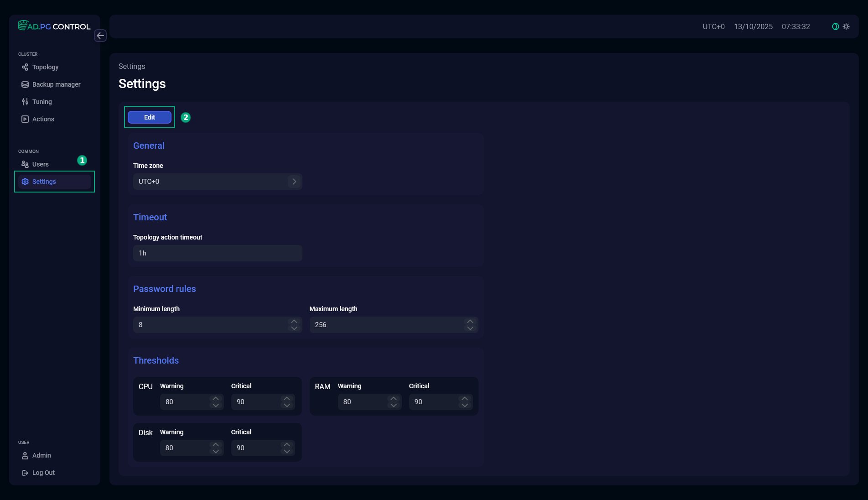Click the Actions icon in sidebar

tap(25, 119)
